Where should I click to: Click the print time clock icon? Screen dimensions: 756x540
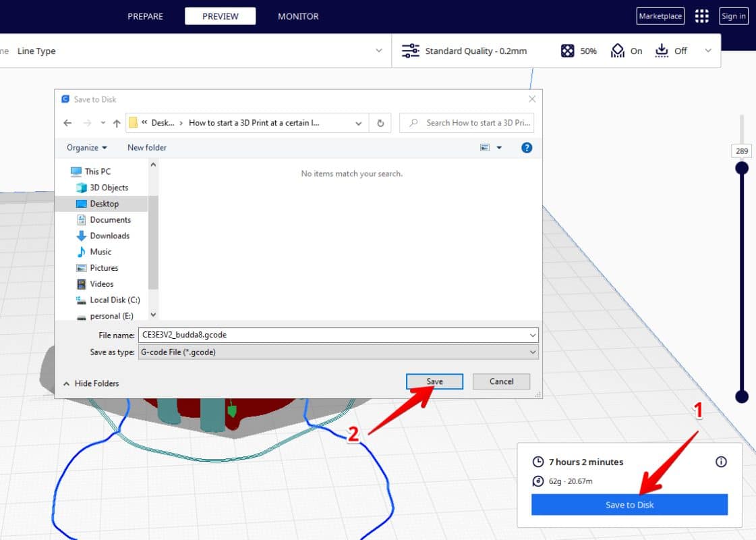coord(538,462)
